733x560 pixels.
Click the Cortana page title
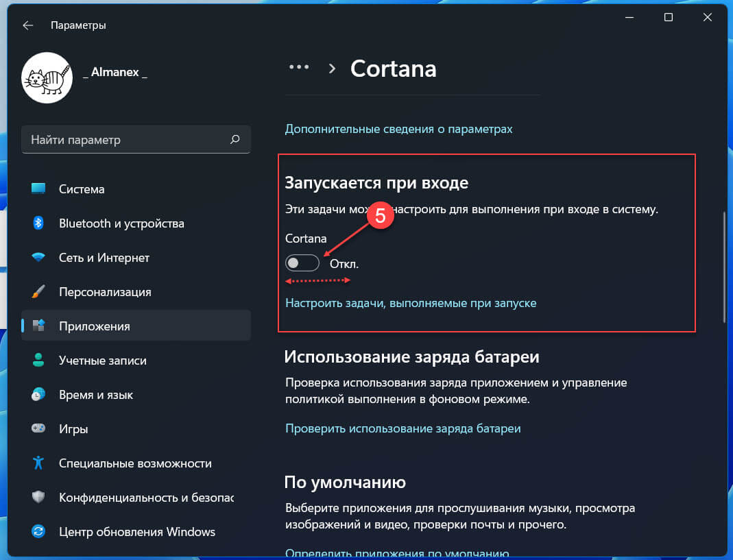pos(393,69)
